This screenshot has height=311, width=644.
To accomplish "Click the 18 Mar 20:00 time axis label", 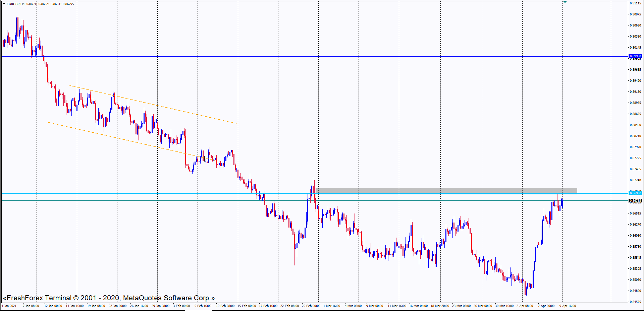I will click(x=440, y=306).
